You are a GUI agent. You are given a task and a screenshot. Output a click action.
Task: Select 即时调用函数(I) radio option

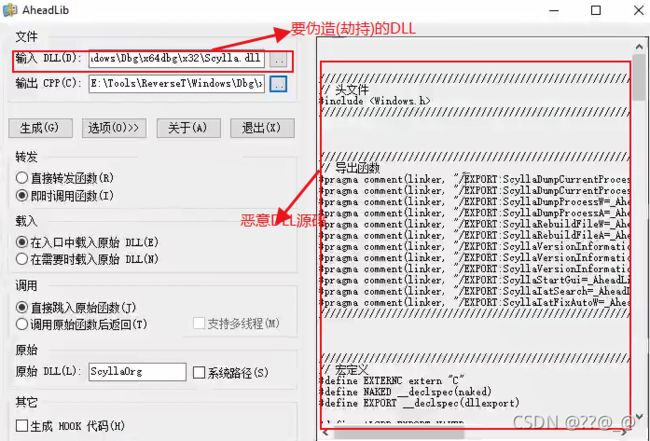65,195
